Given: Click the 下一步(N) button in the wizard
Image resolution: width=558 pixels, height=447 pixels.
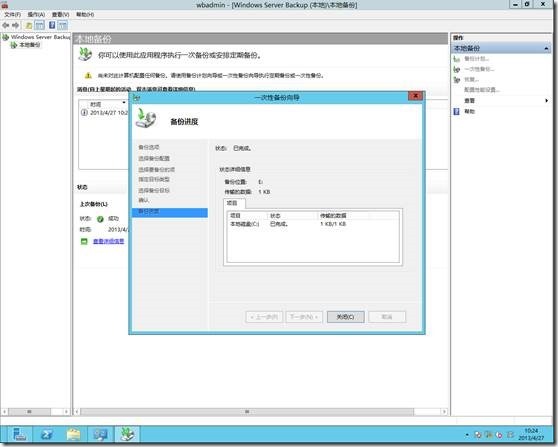Looking at the screenshot, I should [304, 317].
